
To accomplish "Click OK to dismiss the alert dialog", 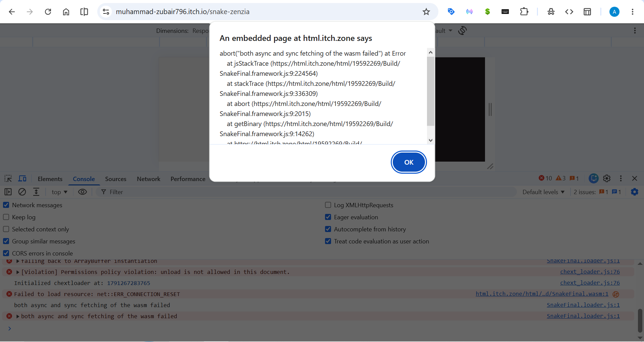I will point(409,162).
